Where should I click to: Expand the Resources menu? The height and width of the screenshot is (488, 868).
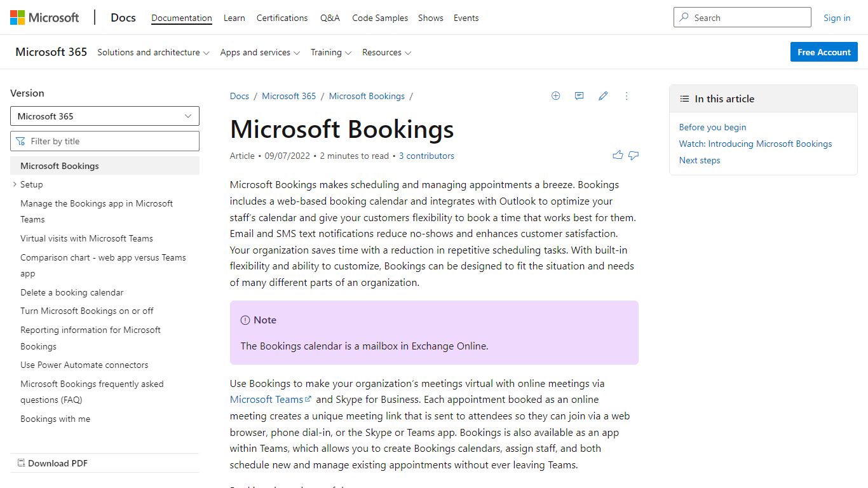386,52
